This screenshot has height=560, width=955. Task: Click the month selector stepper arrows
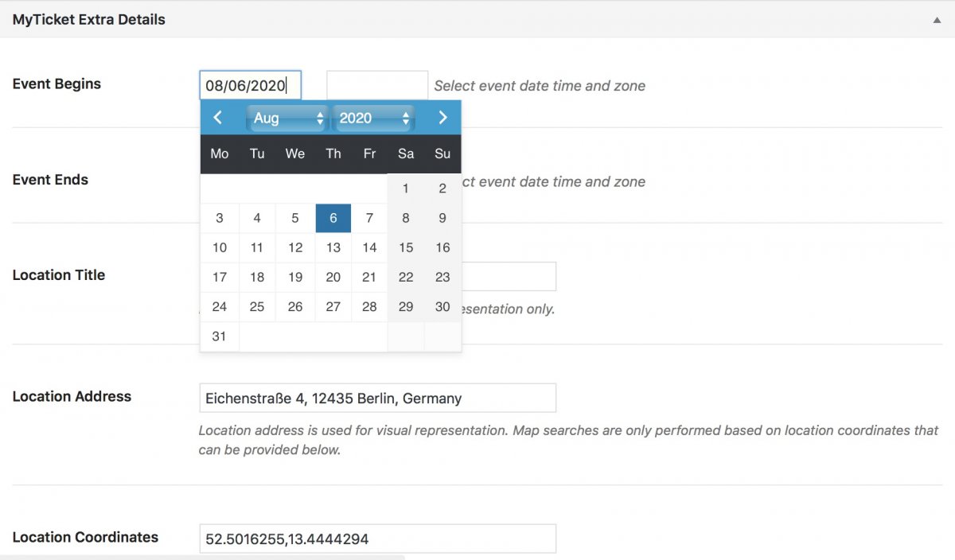(320, 117)
